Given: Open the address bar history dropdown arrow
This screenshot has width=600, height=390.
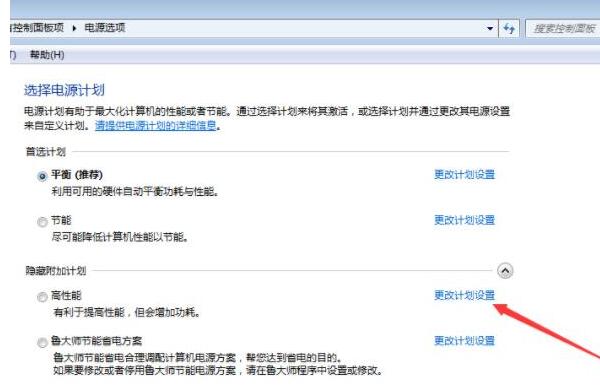Looking at the screenshot, I should pos(490,28).
